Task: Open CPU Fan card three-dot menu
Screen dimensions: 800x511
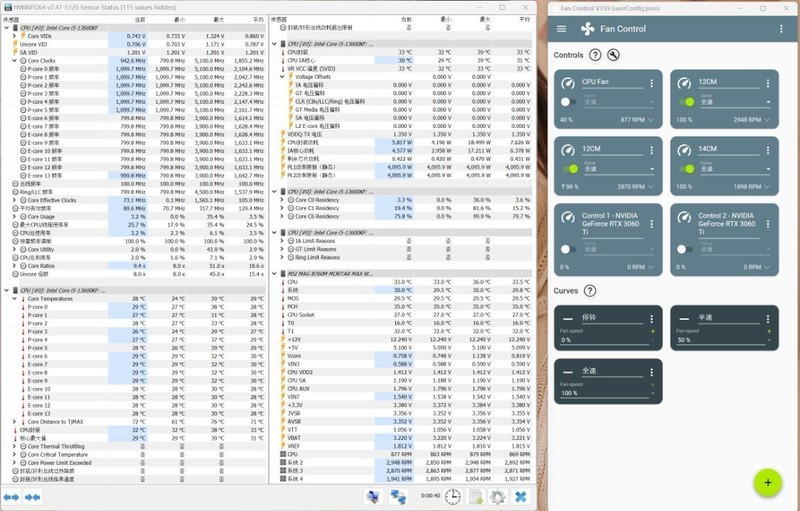Action: [x=653, y=84]
